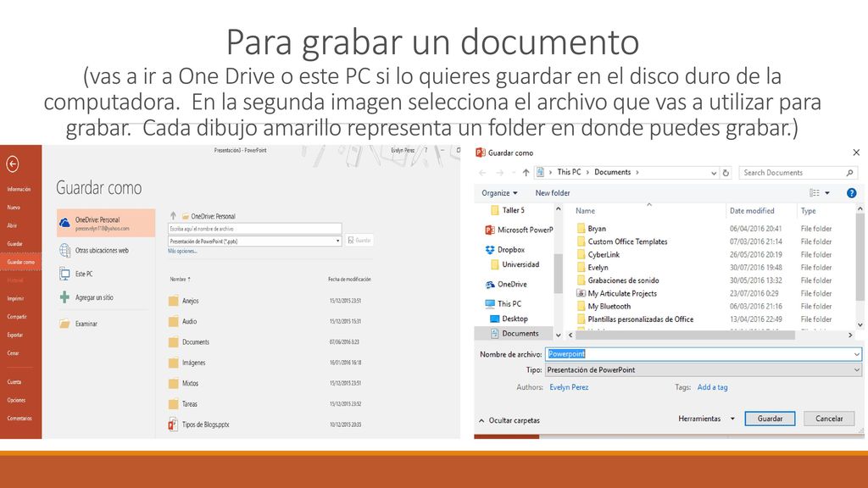Screen dimensions: 868x488
Task: Choose Otras ubicaciones web globe option
Action: pyautogui.click(x=95, y=251)
